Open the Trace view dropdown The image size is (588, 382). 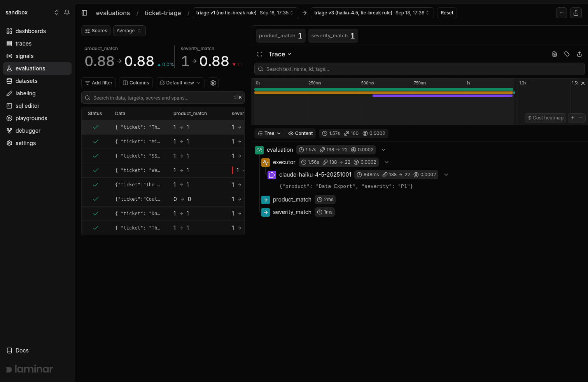[280, 54]
